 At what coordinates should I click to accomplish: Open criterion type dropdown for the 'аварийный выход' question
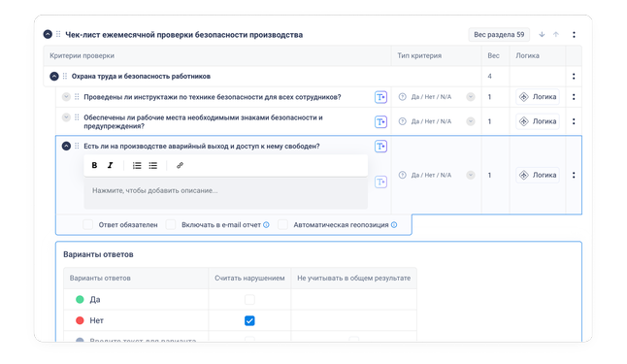tap(471, 175)
